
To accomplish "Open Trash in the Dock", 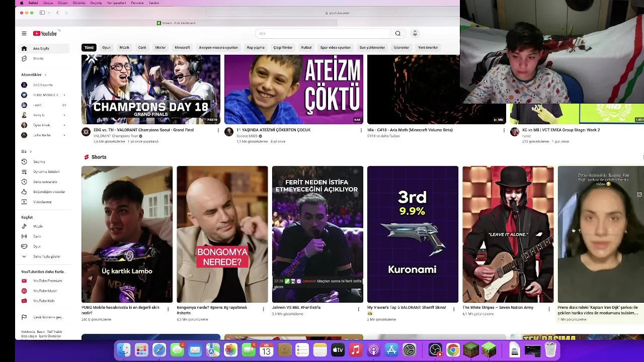I will pyautogui.click(x=550, y=350).
